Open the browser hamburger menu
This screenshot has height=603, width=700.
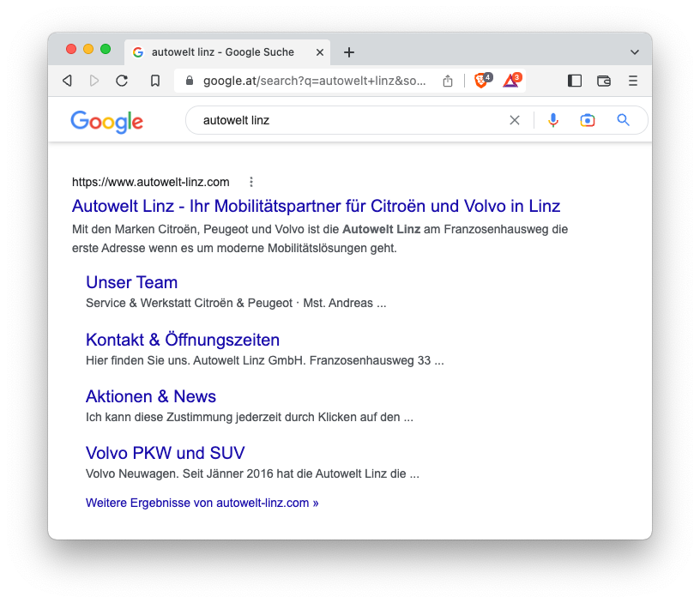(x=633, y=81)
